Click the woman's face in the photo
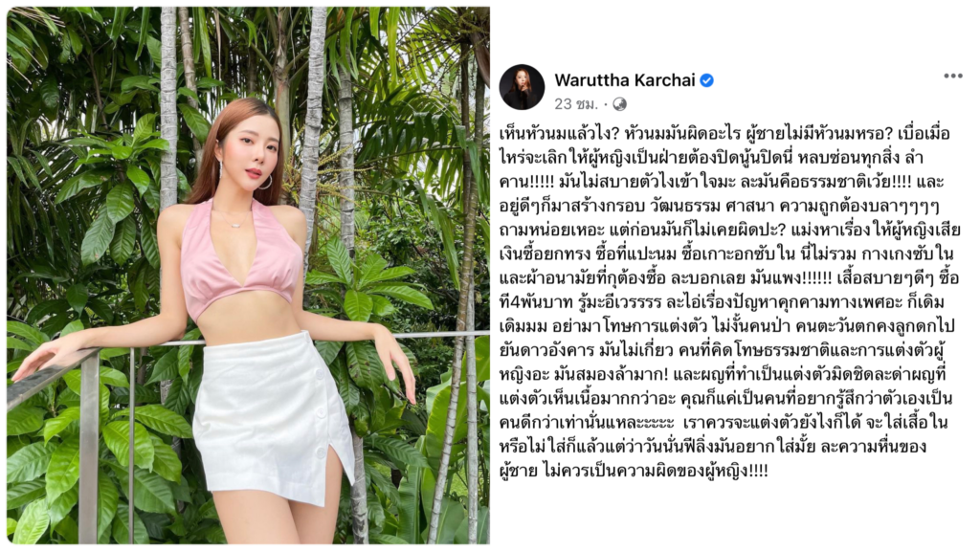Image resolution: width=980 pixels, height=551 pixels. click(250, 161)
